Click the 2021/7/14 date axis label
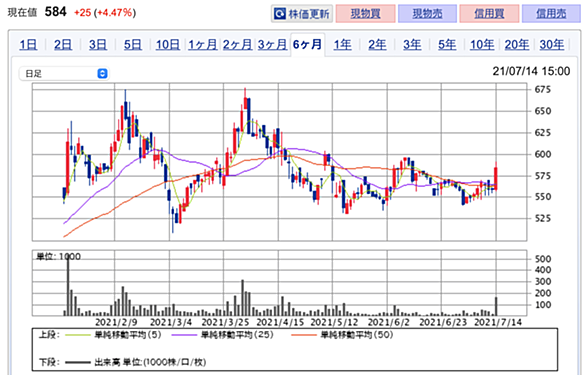This screenshot has width=586, height=375. coord(498,322)
